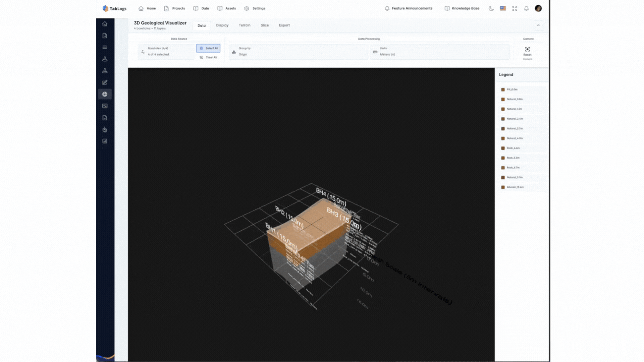Switch to the Terrain tab

245,25
